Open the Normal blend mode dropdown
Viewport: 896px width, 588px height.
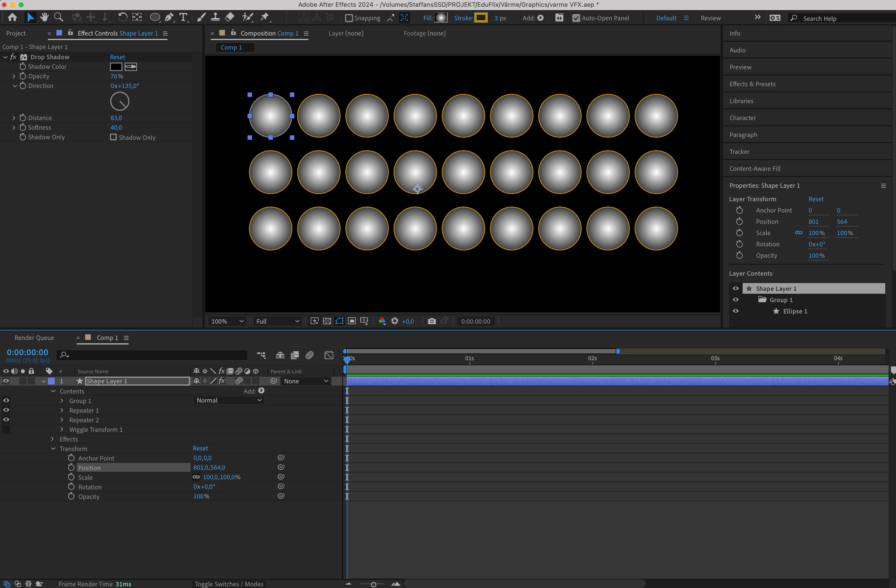click(229, 401)
